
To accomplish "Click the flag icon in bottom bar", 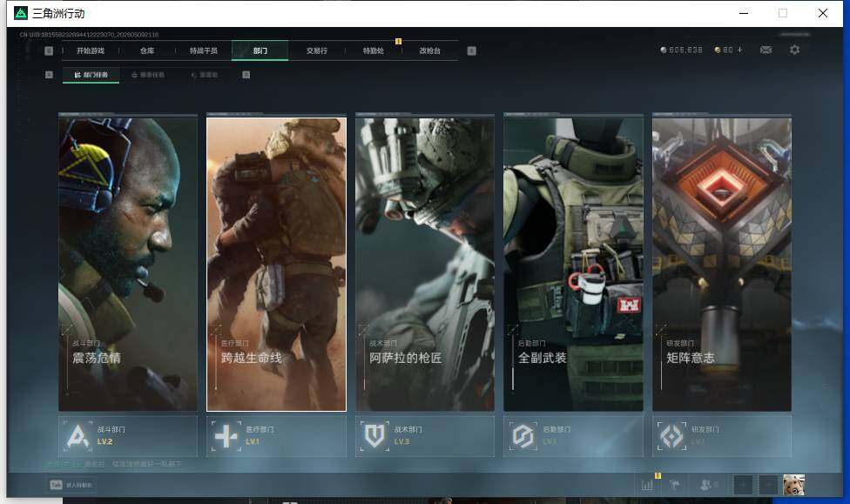I will click(675, 485).
